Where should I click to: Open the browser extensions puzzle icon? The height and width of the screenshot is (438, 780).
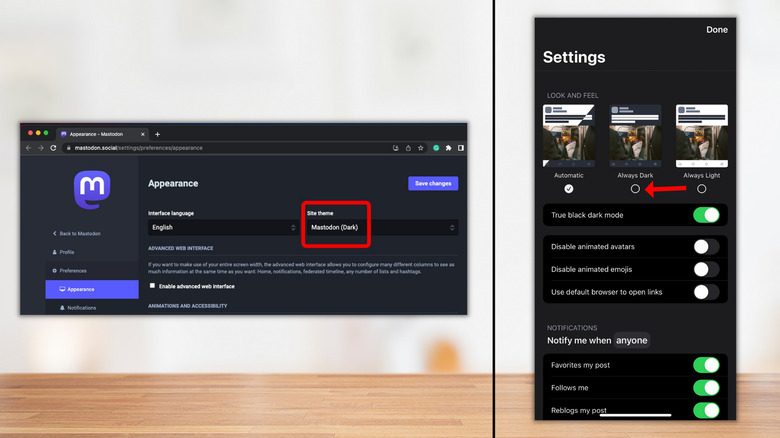448,148
